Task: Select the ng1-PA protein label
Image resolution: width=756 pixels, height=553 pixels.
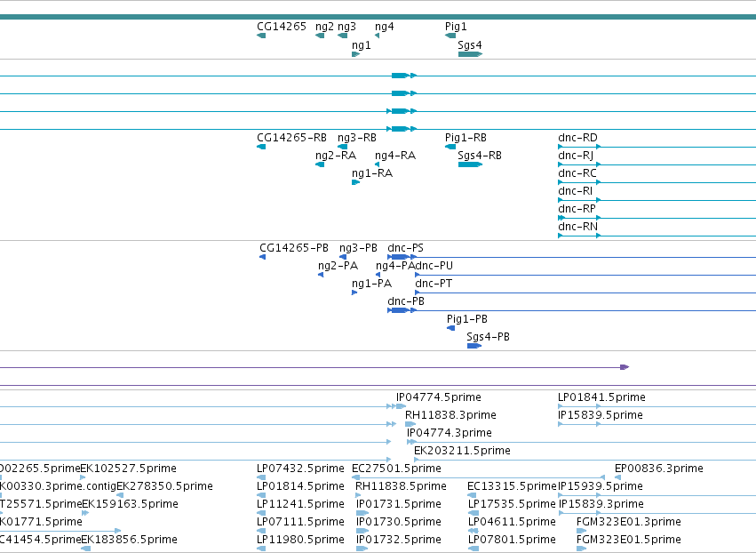Action: (371, 284)
